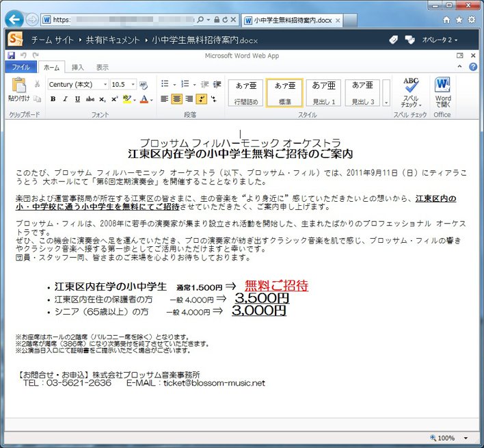Increase the paragraph indent

tap(217, 84)
